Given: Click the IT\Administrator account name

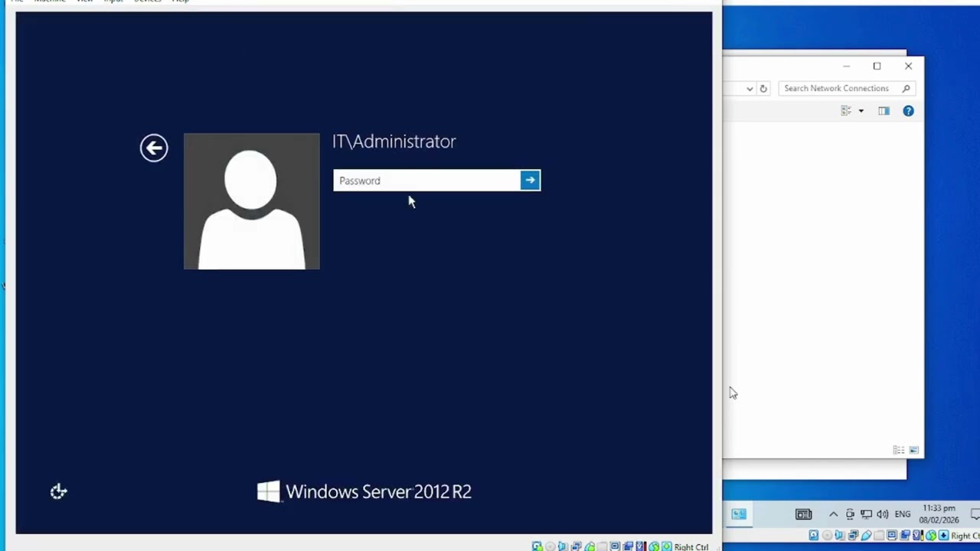Looking at the screenshot, I should pyautogui.click(x=394, y=142).
